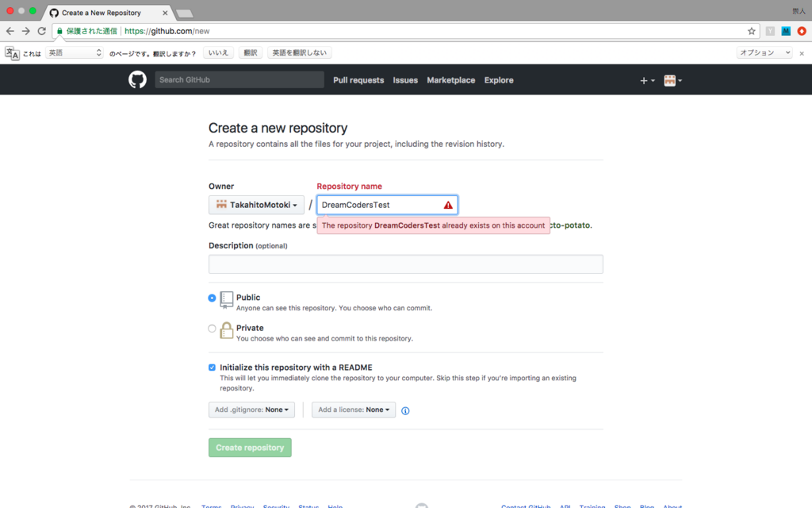Click the red extension icon in toolbar
The width and height of the screenshot is (812, 508).
(802, 31)
